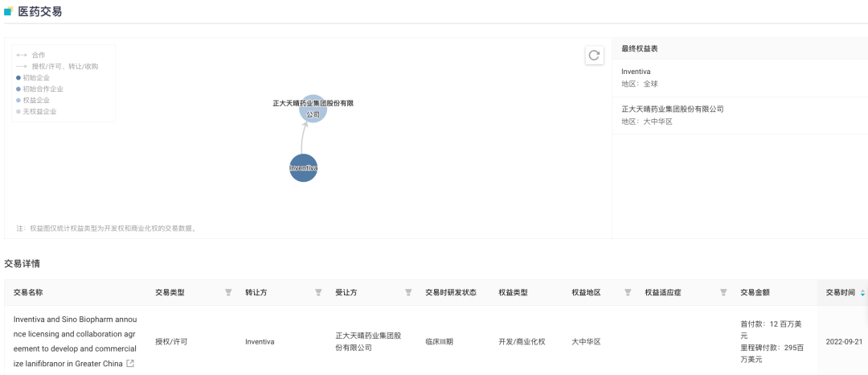The height and width of the screenshot is (375, 868).
Task: Click the 交易时间 column header
Action: pyautogui.click(x=841, y=292)
